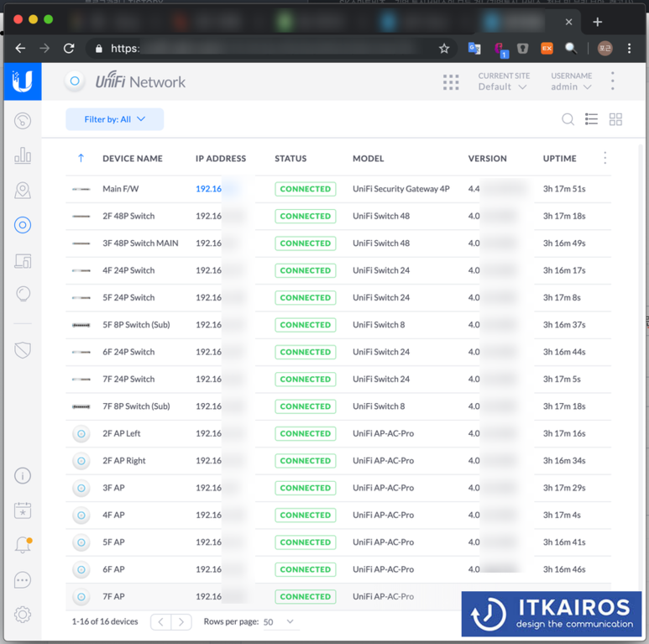This screenshot has height=644, width=649.
Task: Sort by the IP Address column
Action: (221, 159)
